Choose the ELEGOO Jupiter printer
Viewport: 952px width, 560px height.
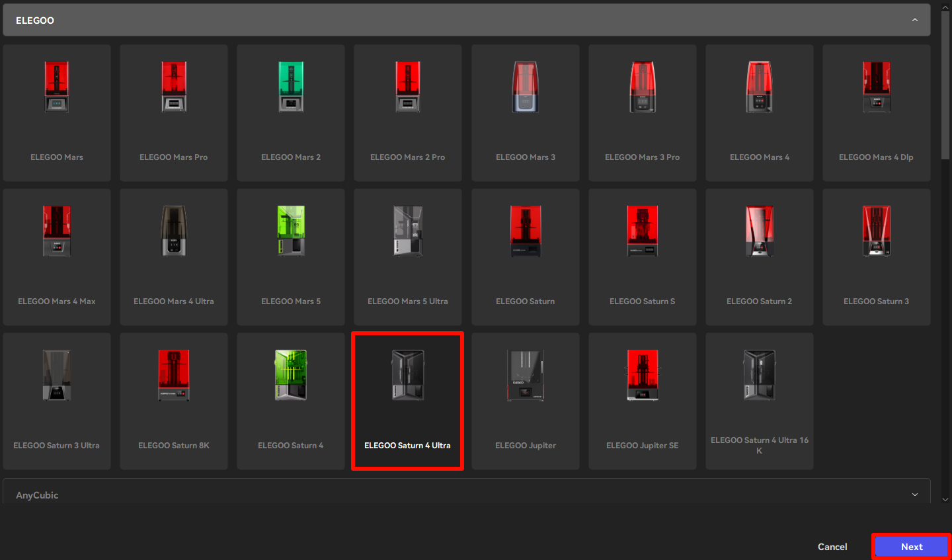(526, 401)
